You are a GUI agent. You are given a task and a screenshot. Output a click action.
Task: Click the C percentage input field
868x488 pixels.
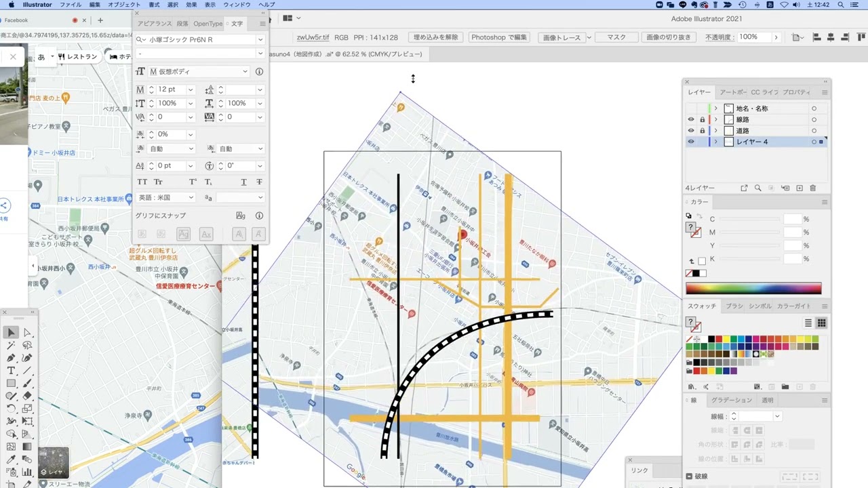point(793,219)
